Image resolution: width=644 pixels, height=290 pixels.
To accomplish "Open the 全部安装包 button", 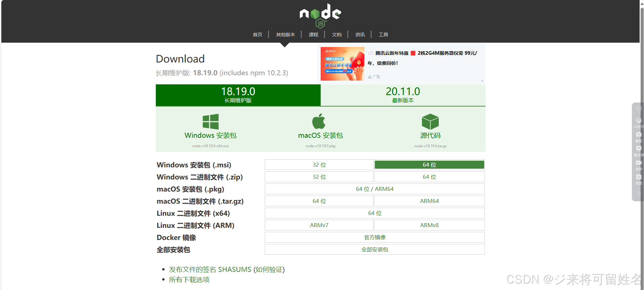I will tap(375, 249).
